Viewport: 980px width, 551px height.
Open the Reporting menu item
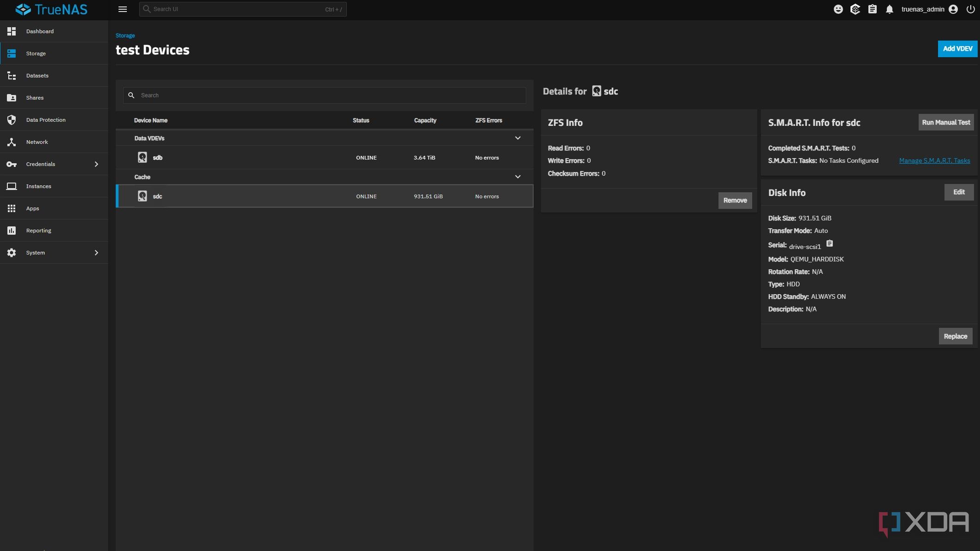pyautogui.click(x=54, y=231)
